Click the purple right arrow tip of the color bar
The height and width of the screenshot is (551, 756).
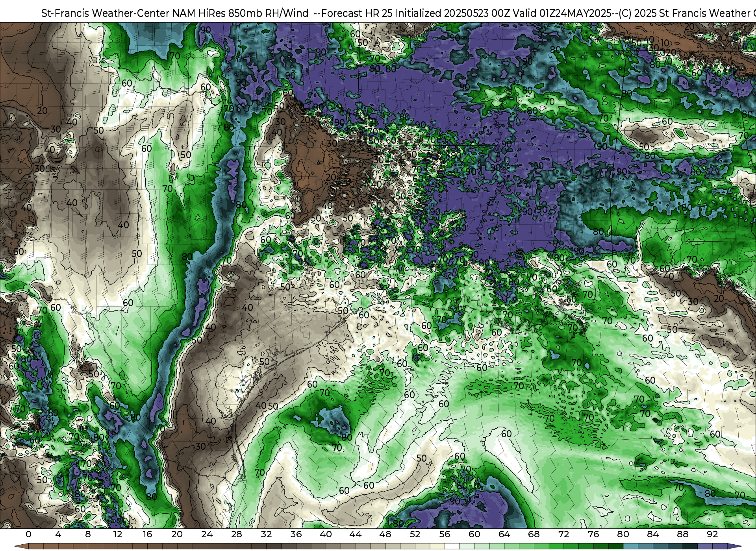coord(734,546)
